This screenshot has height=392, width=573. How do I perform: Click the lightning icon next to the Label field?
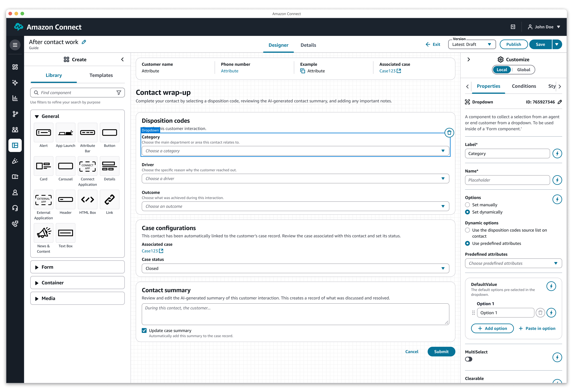557,154
